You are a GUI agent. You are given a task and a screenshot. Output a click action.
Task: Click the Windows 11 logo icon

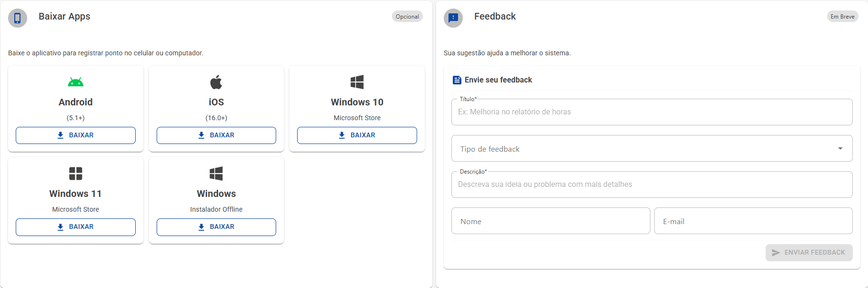pyautogui.click(x=76, y=174)
